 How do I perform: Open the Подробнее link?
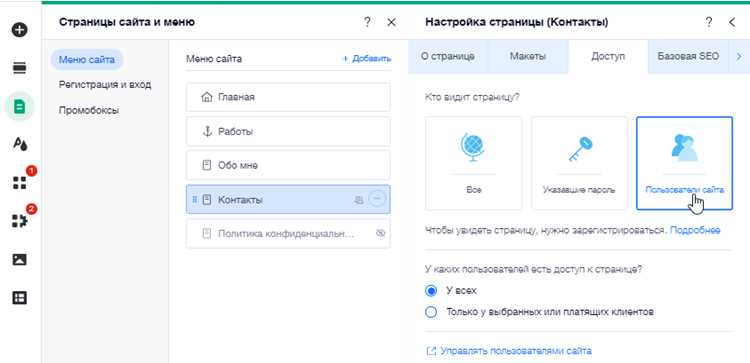click(695, 231)
